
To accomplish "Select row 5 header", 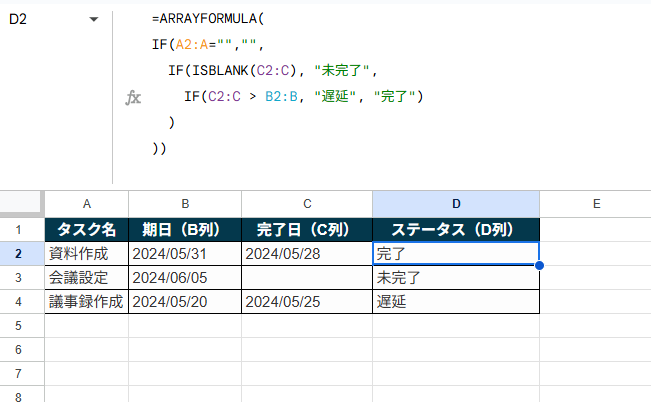I will pyautogui.click(x=18, y=326).
